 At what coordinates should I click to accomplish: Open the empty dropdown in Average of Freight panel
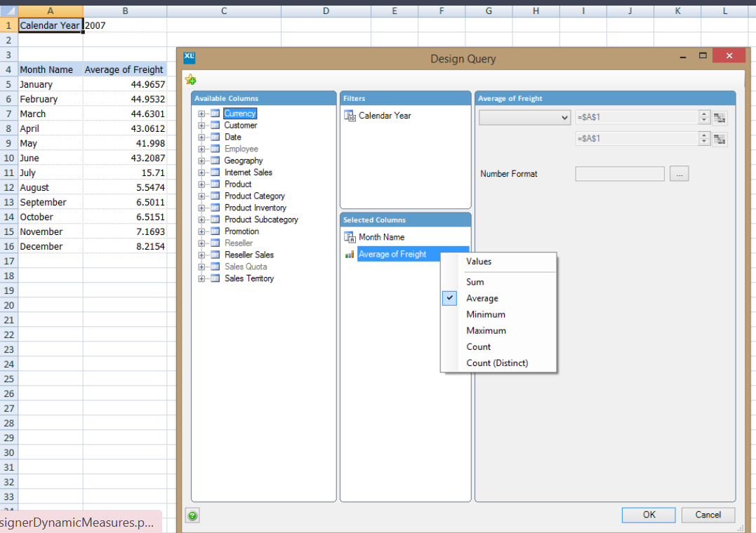tap(524, 117)
